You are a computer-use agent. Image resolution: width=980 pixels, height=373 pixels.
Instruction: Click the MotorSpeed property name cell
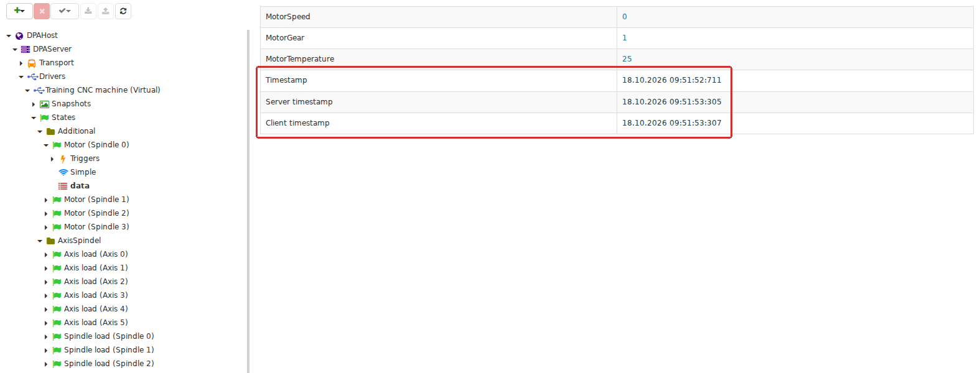pyautogui.click(x=439, y=17)
